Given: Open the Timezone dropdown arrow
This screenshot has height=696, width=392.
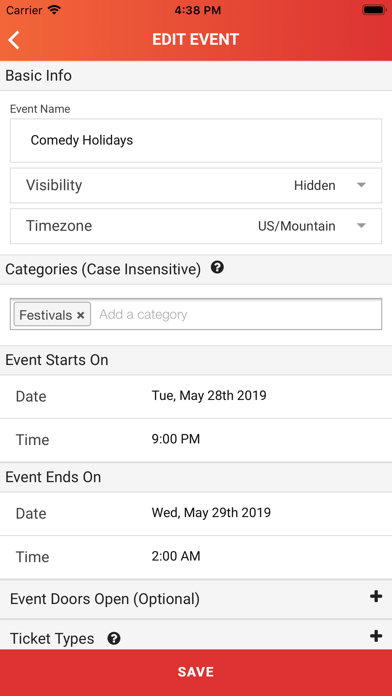Looking at the screenshot, I should tap(361, 226).
